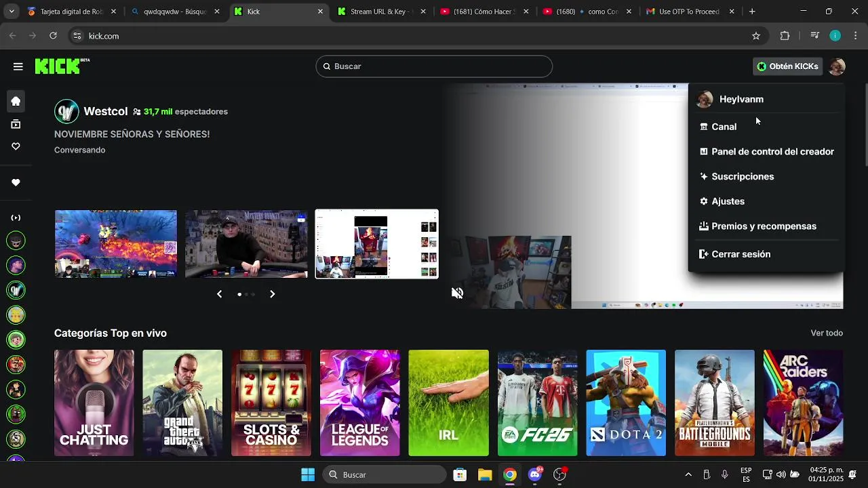Open Battlegrounds Mobile category card
This screenshot has height=488, width=868.
point(715,403)
